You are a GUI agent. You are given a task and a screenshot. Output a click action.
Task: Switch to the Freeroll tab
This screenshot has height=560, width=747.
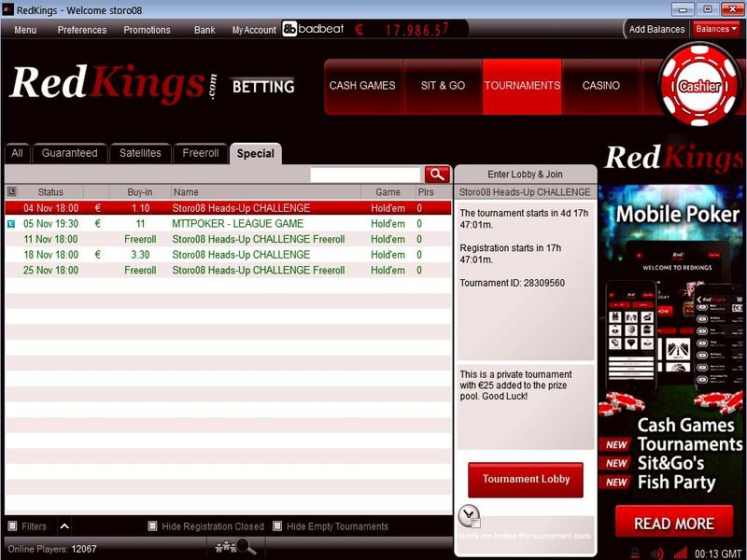(x=200, y=153)
